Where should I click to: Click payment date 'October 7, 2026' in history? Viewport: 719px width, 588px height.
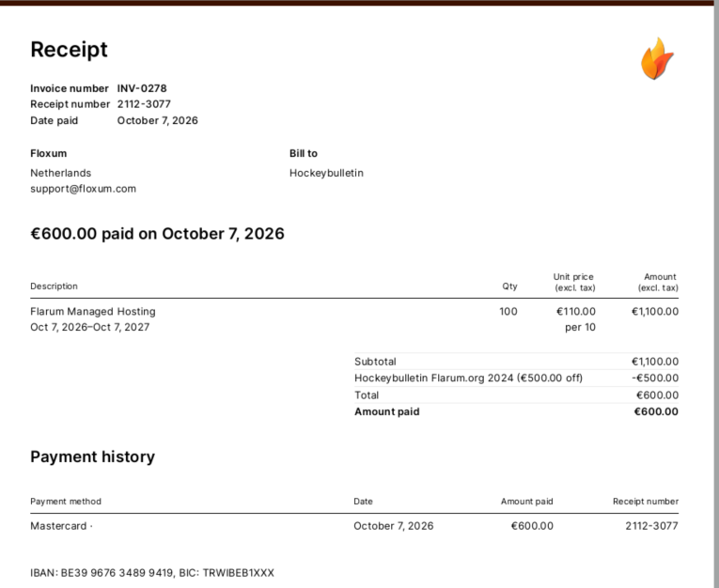[394, 526]
